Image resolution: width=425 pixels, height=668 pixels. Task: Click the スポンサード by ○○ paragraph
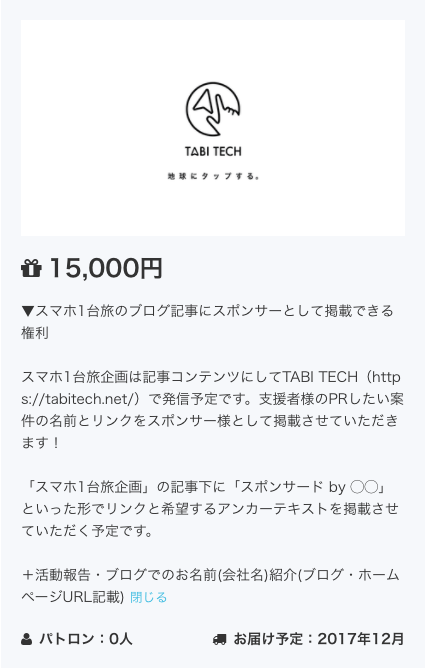pyautogui.click(x=210, y=509)
